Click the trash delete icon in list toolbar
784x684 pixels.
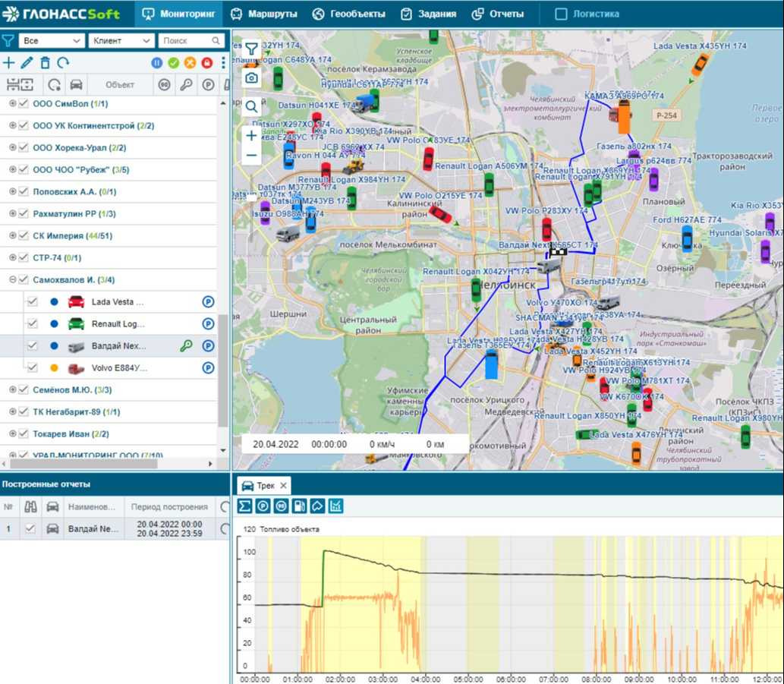[45, 62]
